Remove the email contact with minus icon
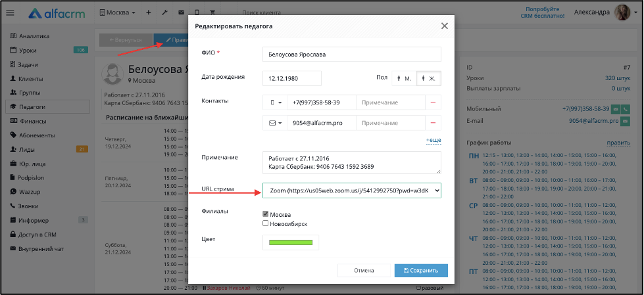Screen dimensions: 644x295 (x=433, y=123)
